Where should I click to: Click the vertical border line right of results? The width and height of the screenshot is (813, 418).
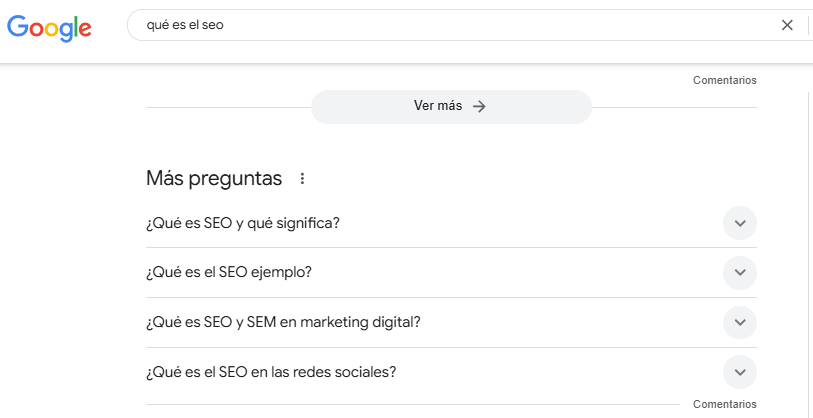click(x=807, y=250)
